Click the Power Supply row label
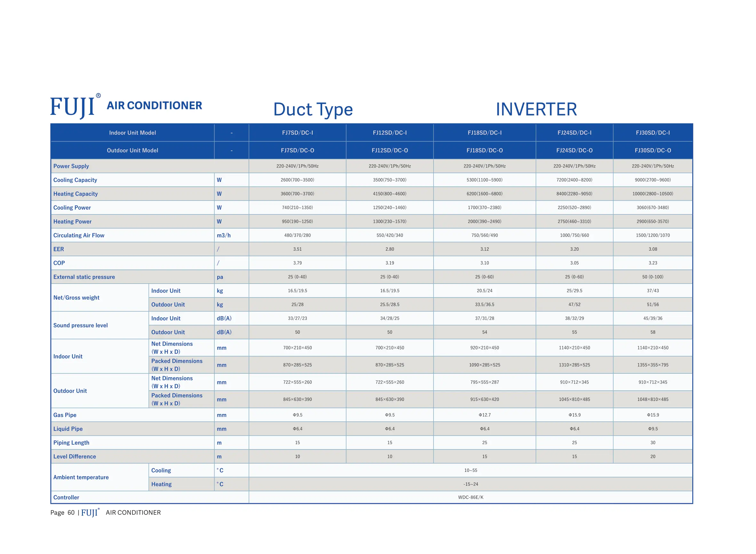 (71, 166)
